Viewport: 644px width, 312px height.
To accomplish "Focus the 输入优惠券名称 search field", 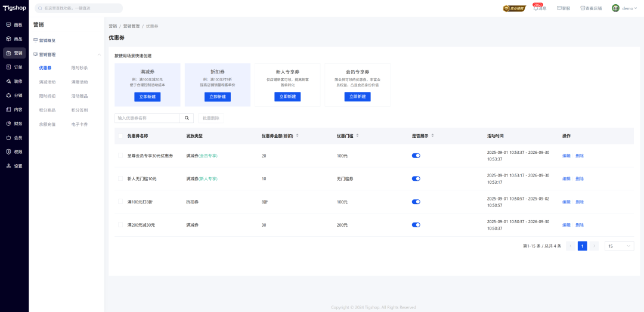I will coord(147,118).
